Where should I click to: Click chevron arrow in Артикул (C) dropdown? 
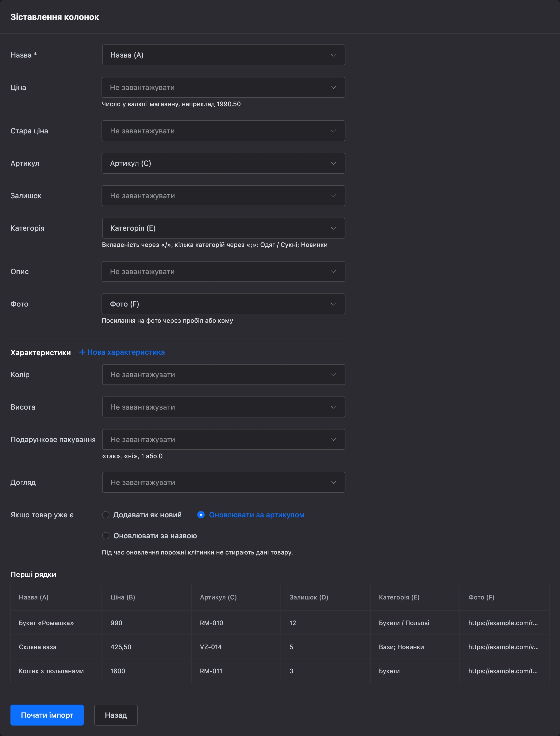333,163
